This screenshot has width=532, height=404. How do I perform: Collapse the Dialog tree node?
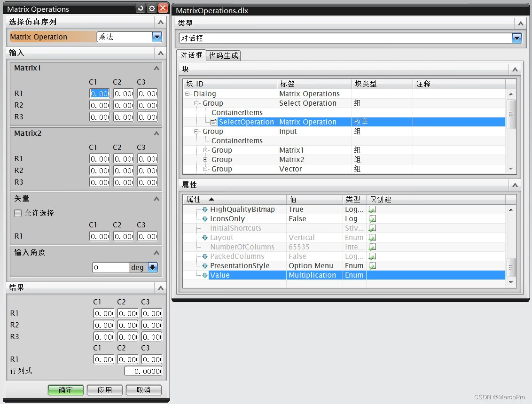click(x=187, y=93)
